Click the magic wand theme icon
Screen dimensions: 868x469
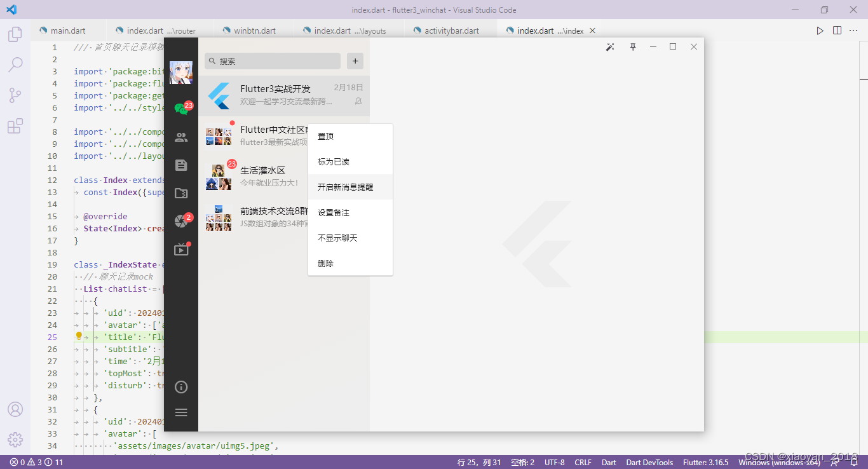coord(610,47)
